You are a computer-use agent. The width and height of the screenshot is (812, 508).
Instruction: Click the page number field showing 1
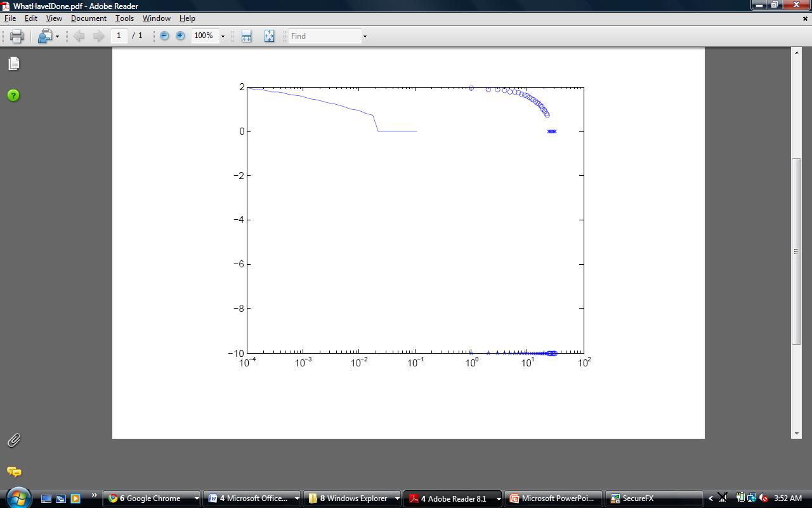click(119, 36)
